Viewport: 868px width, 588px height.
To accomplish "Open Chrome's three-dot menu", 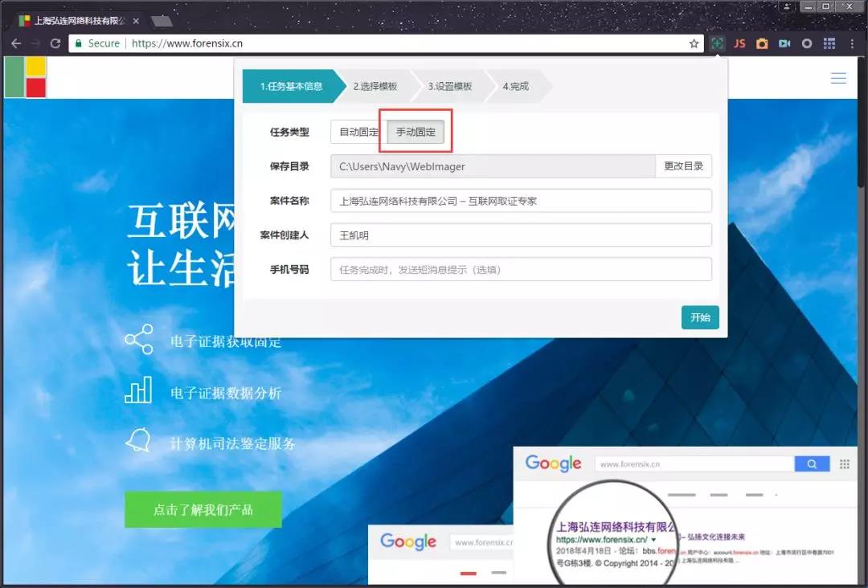I will point(851,43).
